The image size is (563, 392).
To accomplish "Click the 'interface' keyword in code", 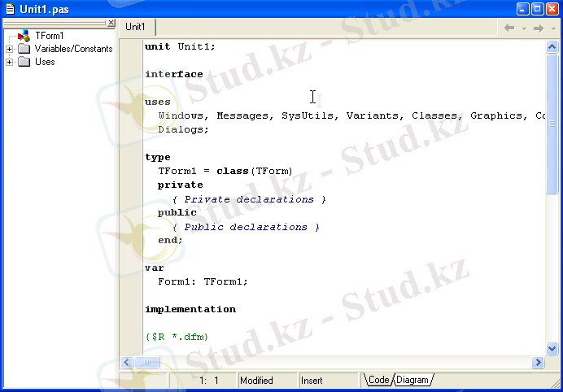I will coord(174,74).
